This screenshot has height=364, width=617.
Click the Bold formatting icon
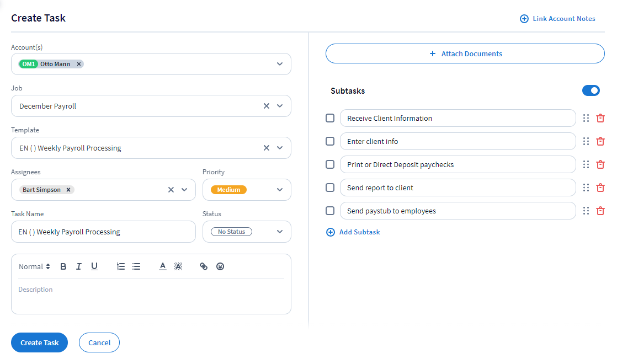tap(63, 266)
